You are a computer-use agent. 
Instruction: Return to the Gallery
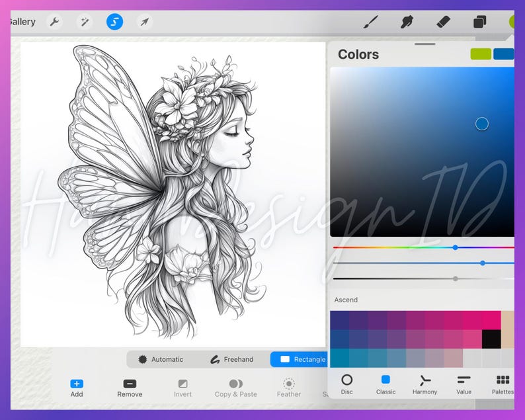pyautogui.click(x=22, y=22)
